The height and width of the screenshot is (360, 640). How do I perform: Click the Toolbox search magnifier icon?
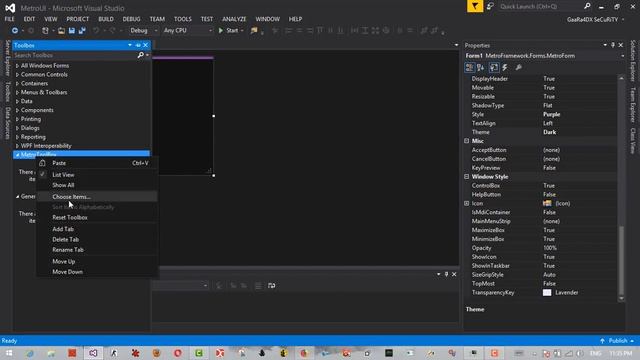pyautogui.click(x=140, y=55)
